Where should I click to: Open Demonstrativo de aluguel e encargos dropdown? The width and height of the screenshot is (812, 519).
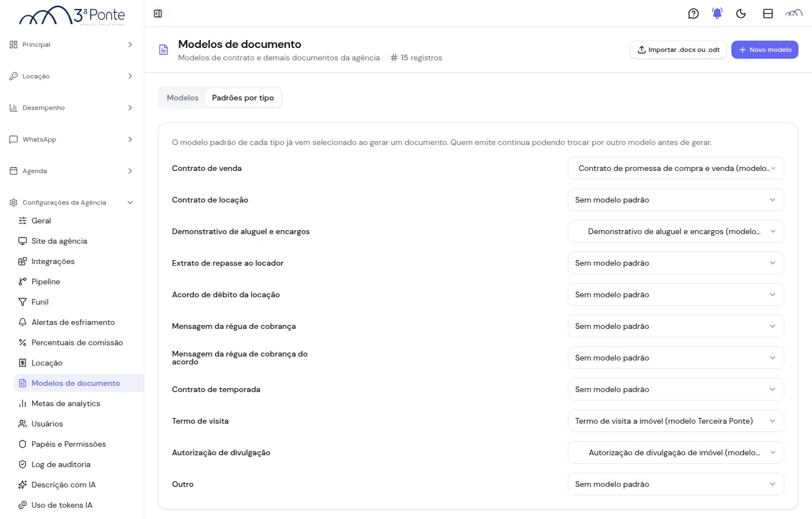(x=676, y=231)
